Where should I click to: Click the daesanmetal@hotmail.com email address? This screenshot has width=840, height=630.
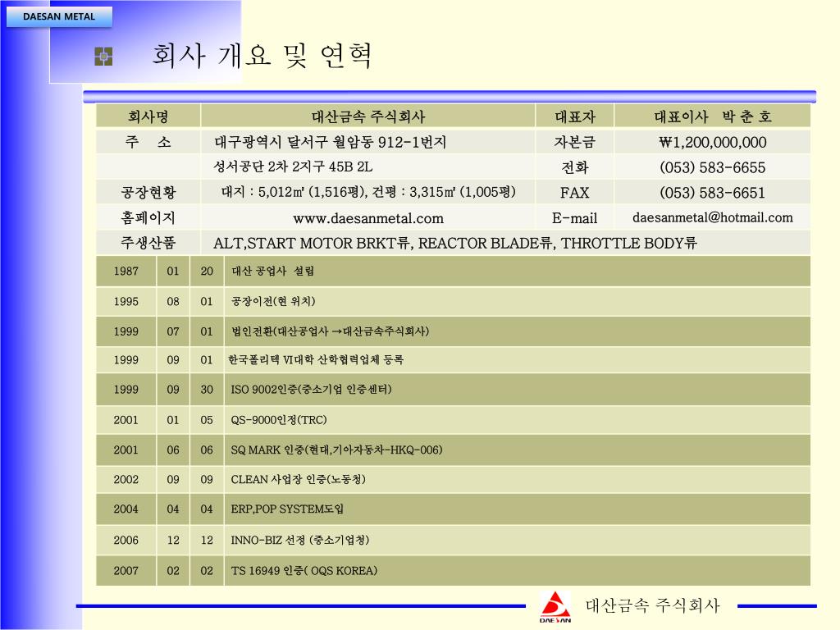click(713, 217)
